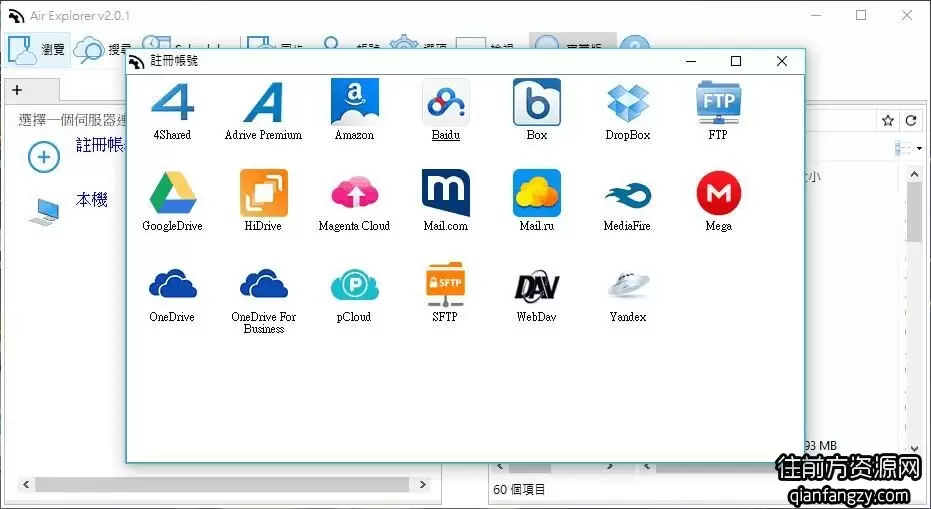
Task: Maximize the 註冊帳號 dialog
Action: coord(736,61)
